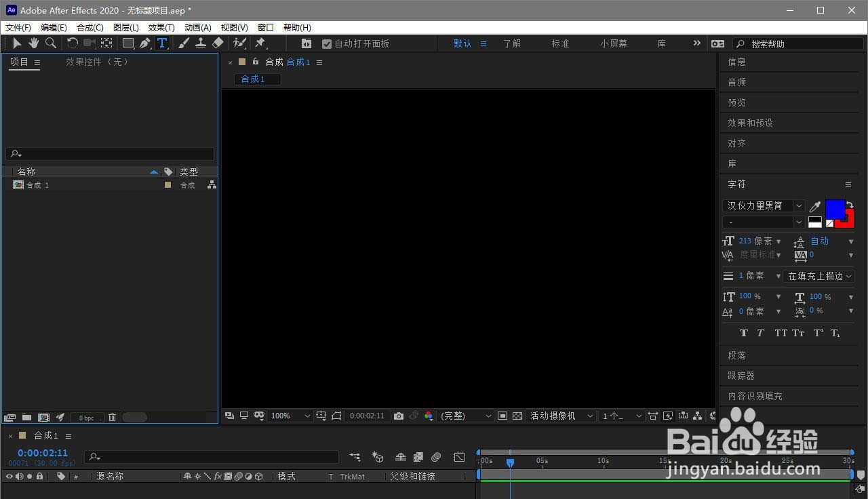
Task: Open the show channel RGB icon
Action: pyautogui.click(x=429, y=416)
